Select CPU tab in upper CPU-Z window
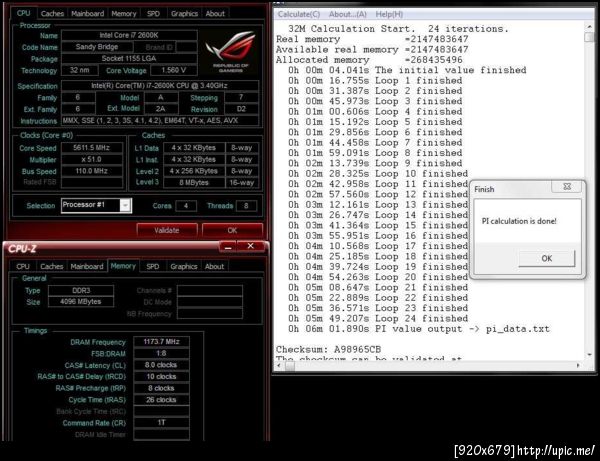Viewport: 600px width, 461px height. [x=23, y=13]
